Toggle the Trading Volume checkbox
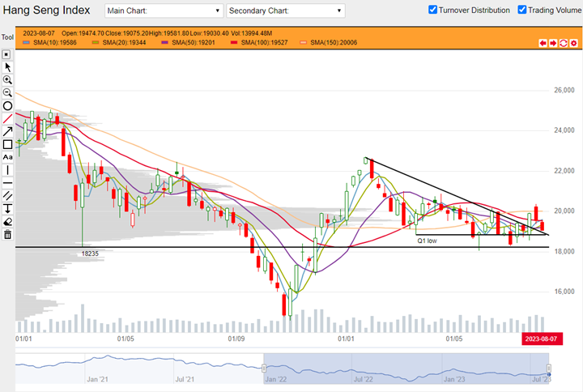The width and height of the screenshot is (583, 392). coord(522,10)
